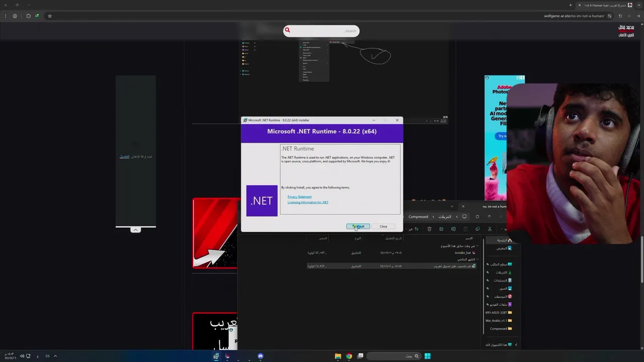
Task: Open the browser three-dot menu
Action: [x=6, y=16]
